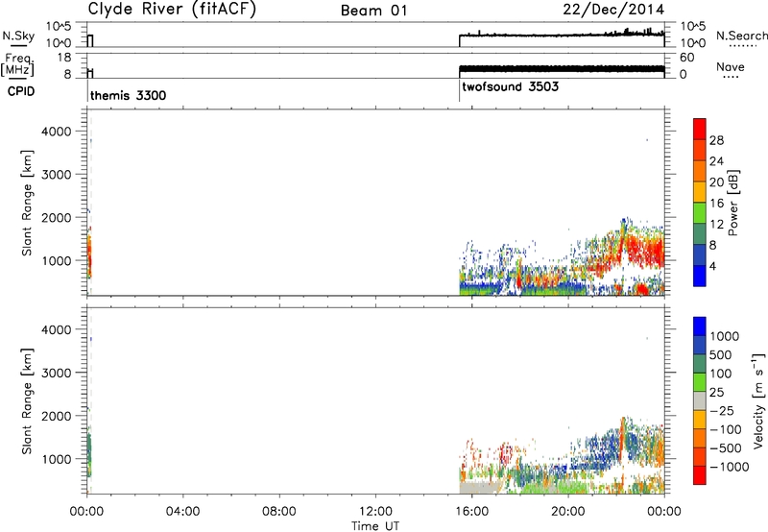Click the gray band of the Velocity color bar
The width and height of the screenshot is (768, 532).
point(700,400)
